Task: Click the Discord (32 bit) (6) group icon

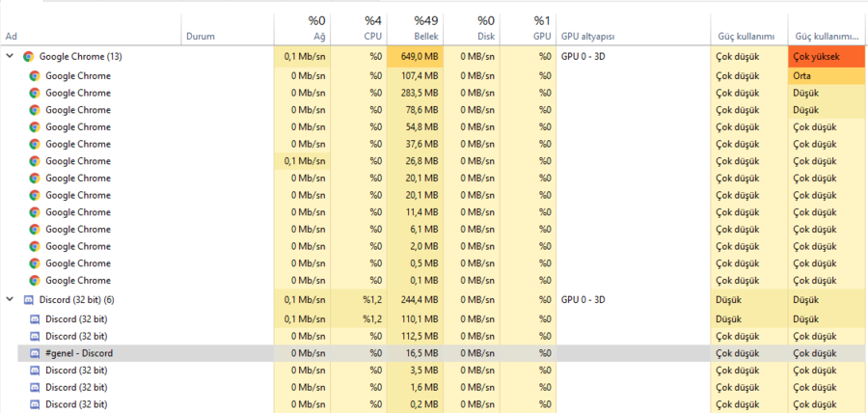Action: click(29, 300)
